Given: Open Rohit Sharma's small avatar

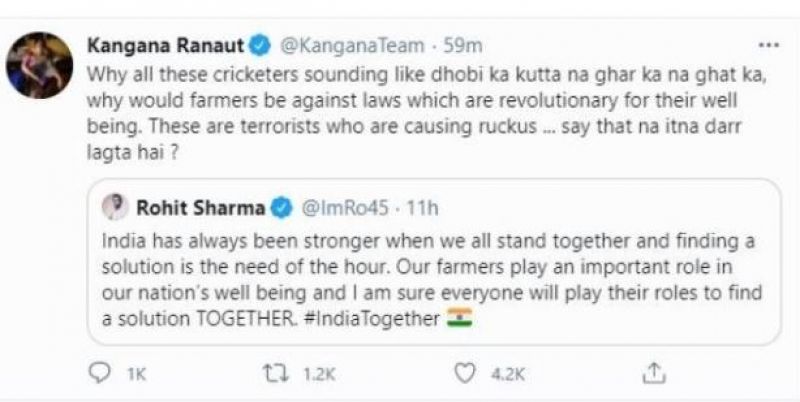Looking at the screenshot, I should coord(116,208).
